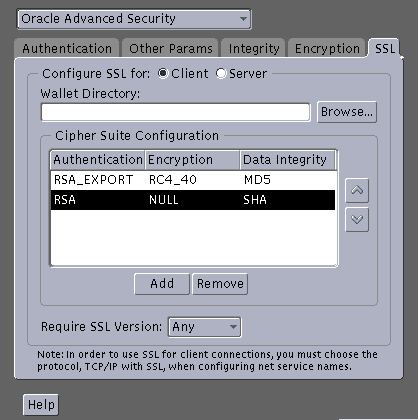Click the Encryption column header in cipher table
This screenshot has width=418, height=420.
193,160
